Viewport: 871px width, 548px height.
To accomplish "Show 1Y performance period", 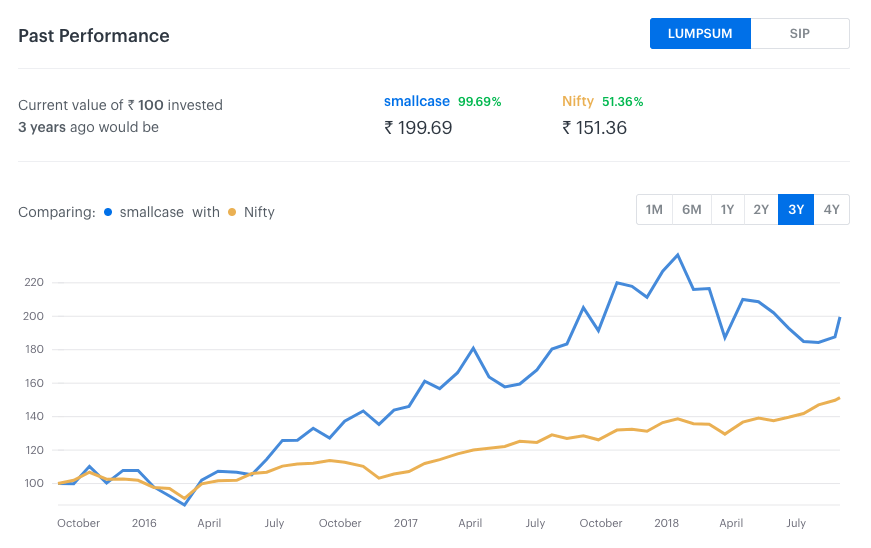I will (728, 209).
